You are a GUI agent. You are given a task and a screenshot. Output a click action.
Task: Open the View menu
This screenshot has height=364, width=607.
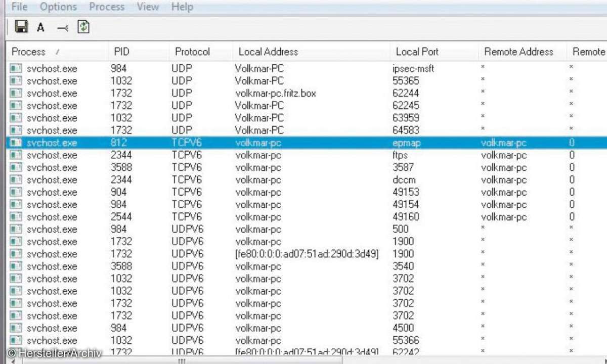click(148, 7)
